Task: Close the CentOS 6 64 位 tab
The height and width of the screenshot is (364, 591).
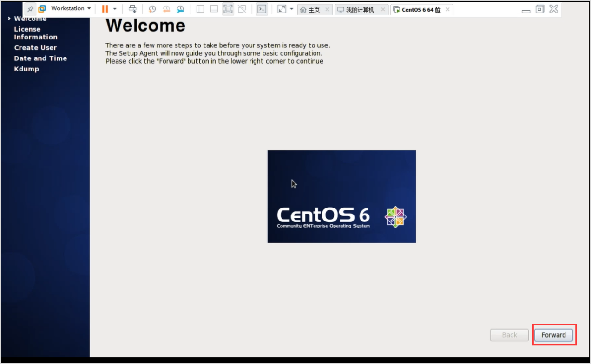Action: 447,10
